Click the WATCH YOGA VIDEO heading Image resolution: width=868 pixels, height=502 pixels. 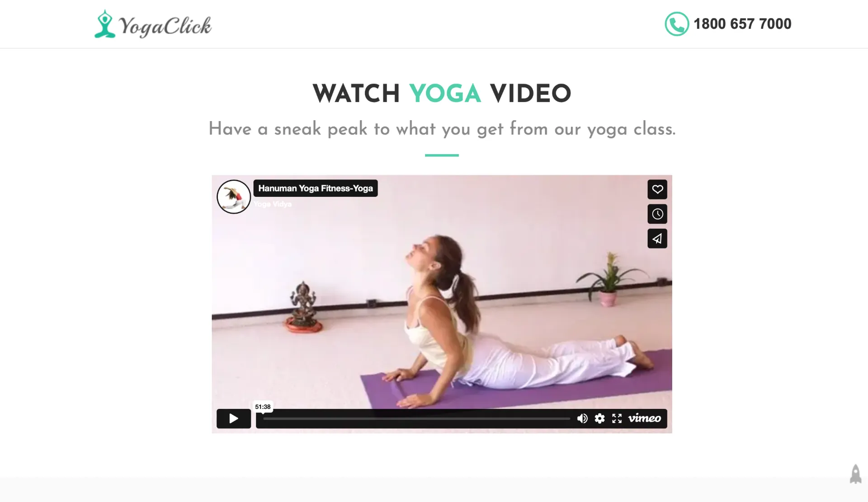pyautogui.click(x=442, y=94)
